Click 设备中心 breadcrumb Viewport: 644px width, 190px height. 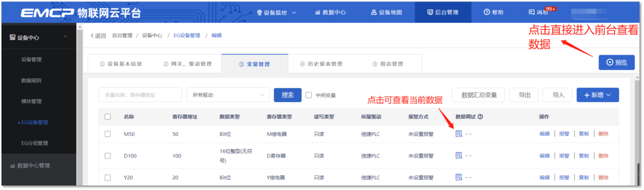(x=152, y=36)
